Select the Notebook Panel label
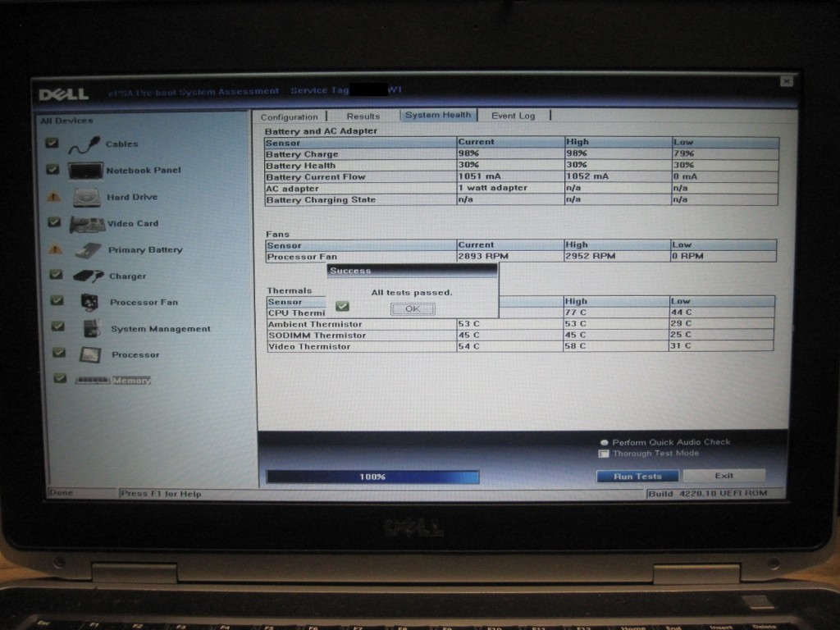840x630 pixels. click(x=144, y=171)
